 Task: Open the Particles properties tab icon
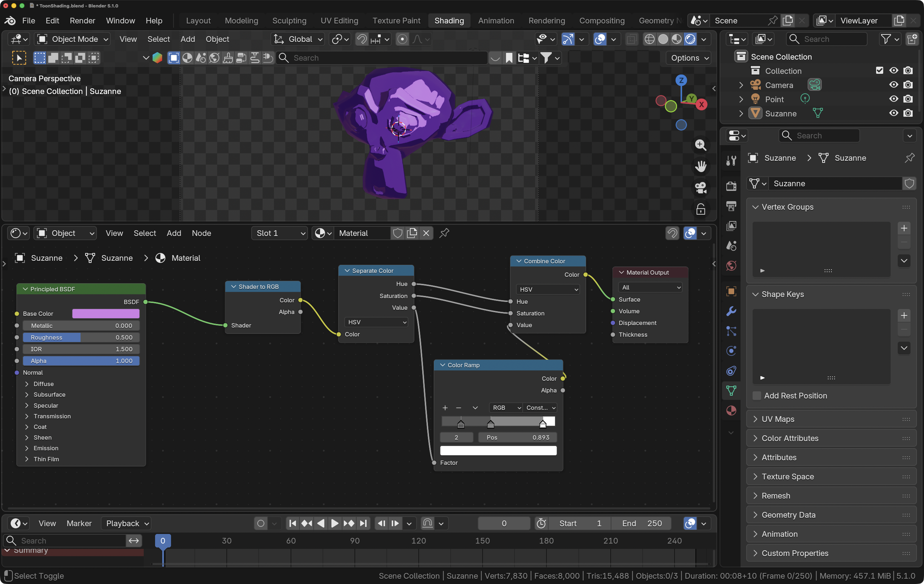coord(731,331)
